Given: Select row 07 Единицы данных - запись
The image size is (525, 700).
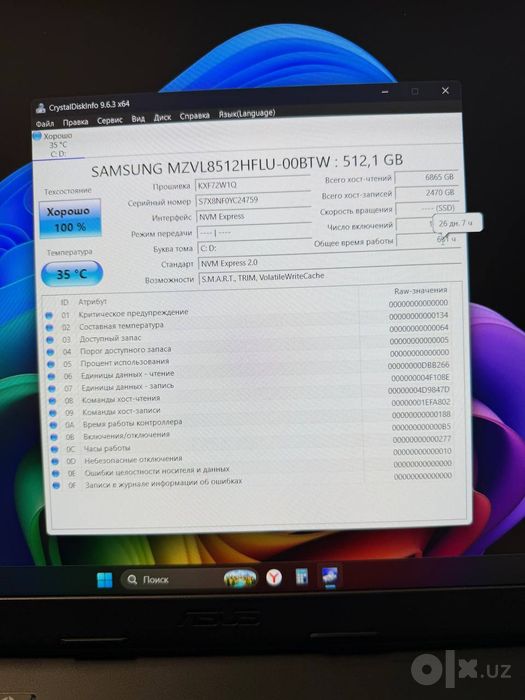Looking at the screenshot, I should coord(250,383).
